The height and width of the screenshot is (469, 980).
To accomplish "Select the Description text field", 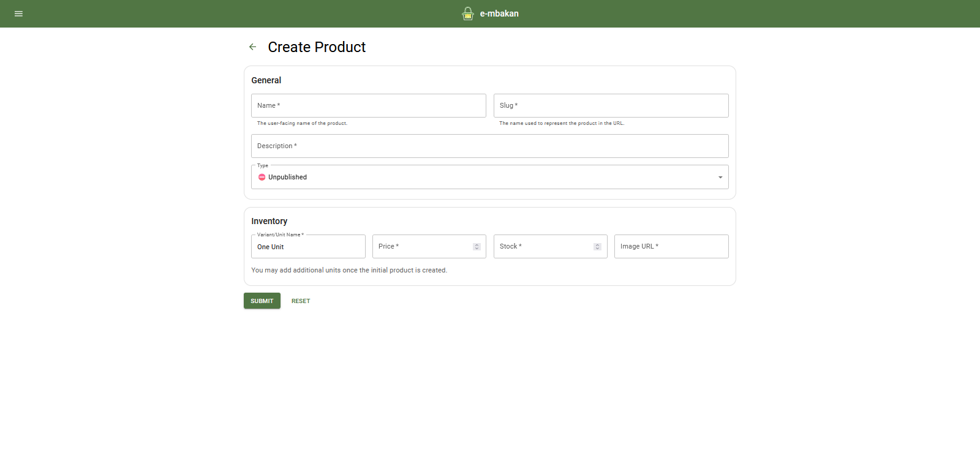I will [x=489, y=146].
